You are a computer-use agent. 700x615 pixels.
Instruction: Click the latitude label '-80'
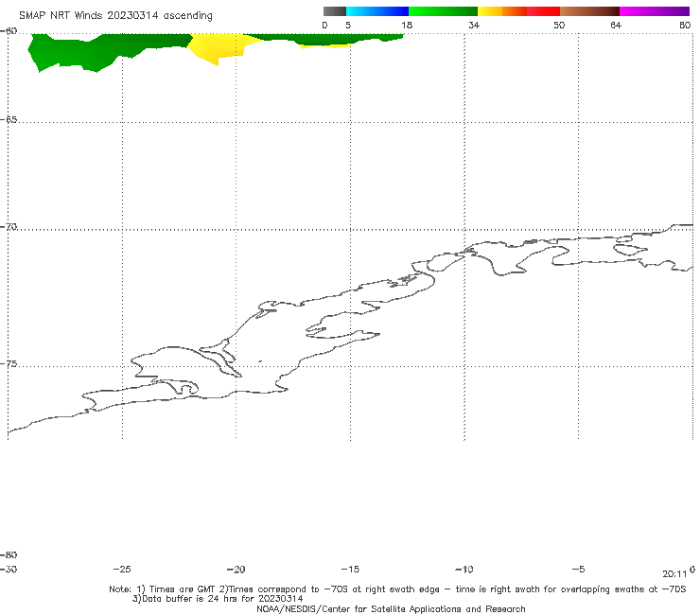[x=9, y=555]
